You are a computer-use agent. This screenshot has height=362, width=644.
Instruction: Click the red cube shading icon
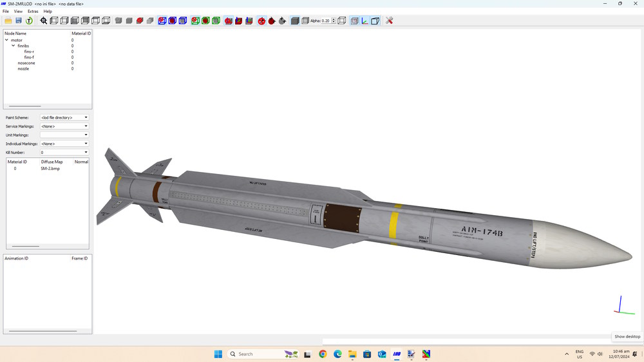[140, 21]
